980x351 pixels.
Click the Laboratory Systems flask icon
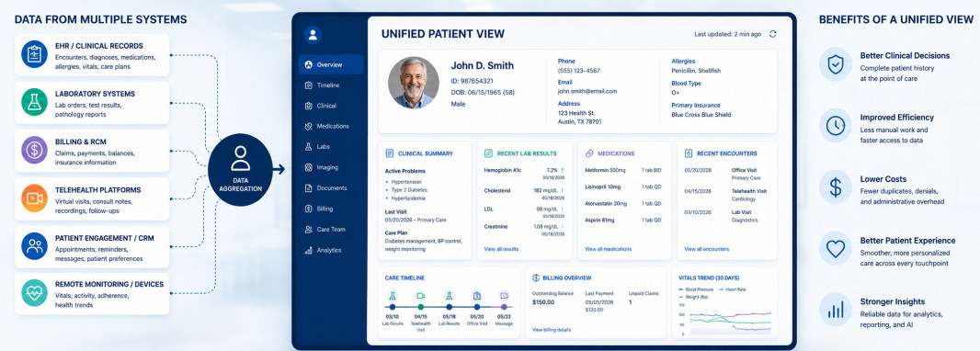(x=34, y=102)
